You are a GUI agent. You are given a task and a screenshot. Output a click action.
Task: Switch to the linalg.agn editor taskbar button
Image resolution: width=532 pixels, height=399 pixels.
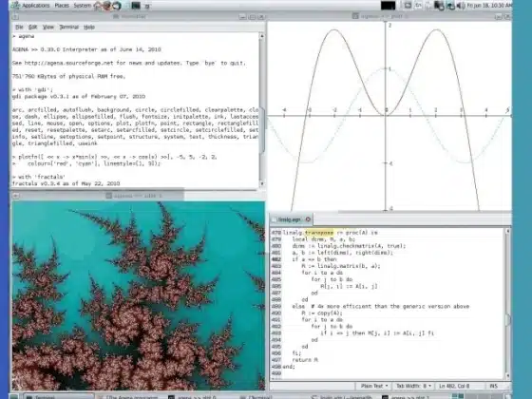(343, 396)
